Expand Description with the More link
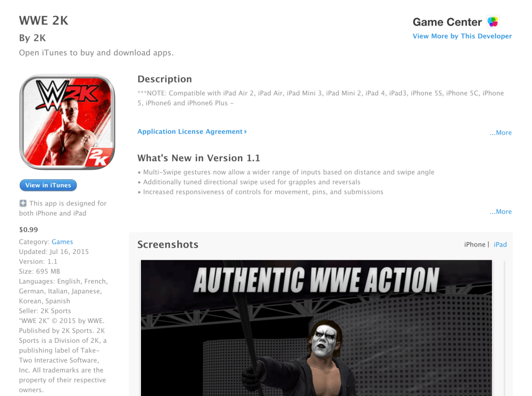The image size is (532, 396). point(501,133)
